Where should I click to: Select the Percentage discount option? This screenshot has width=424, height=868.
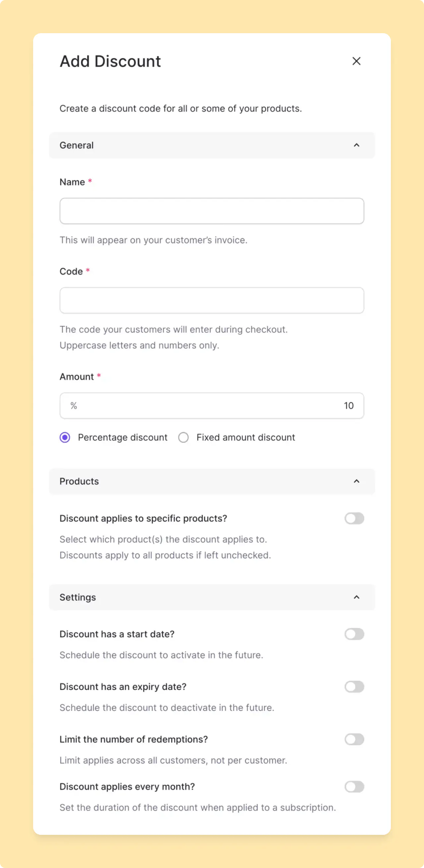[65, 437]
